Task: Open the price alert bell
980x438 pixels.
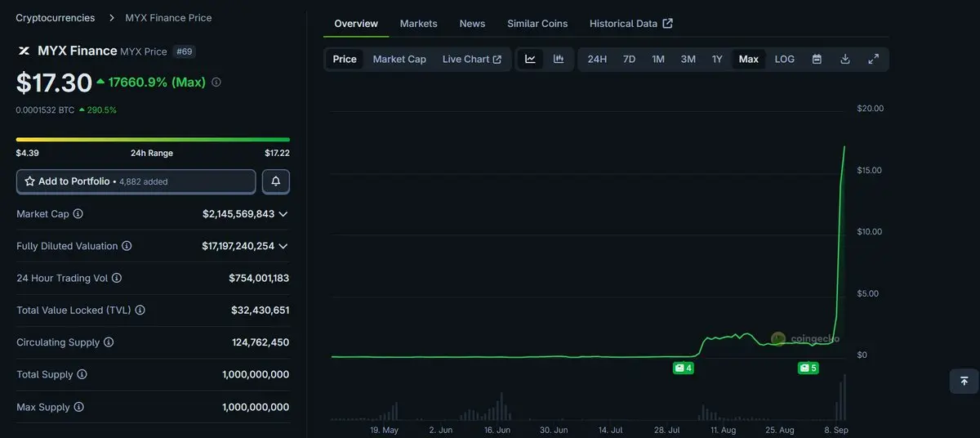Action: [x=275, y=181]
